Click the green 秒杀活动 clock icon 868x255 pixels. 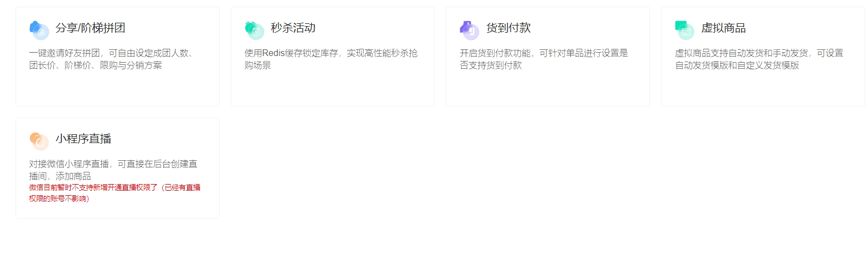255,30
